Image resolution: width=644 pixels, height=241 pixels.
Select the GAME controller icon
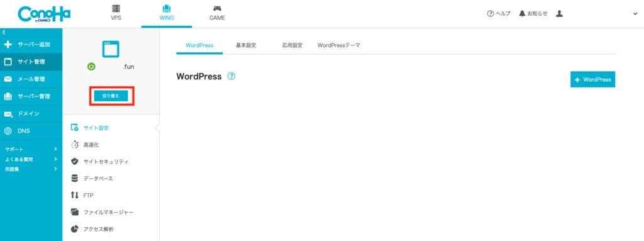[x=217, y=9]
